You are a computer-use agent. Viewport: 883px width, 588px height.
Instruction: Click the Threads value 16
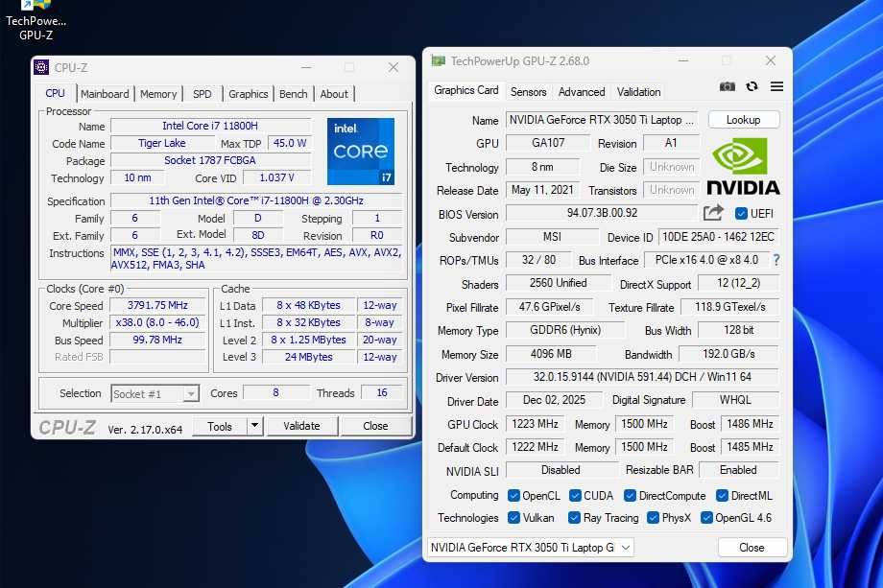[x=382, y=392]
